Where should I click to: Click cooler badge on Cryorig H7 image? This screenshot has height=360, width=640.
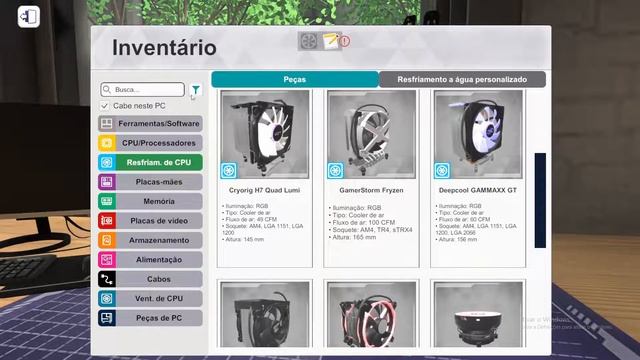229,171
